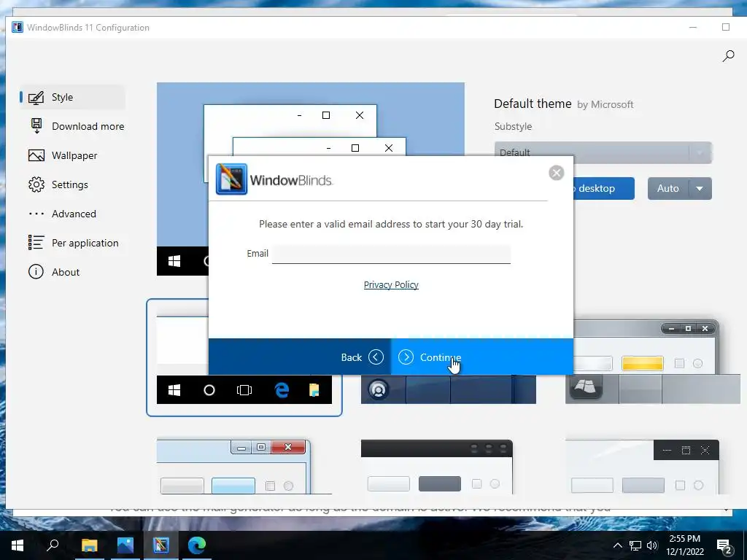The width and height of the screenshot is (747, 560).
Task: Click the Back button in dialog
Action: [300, 357]
